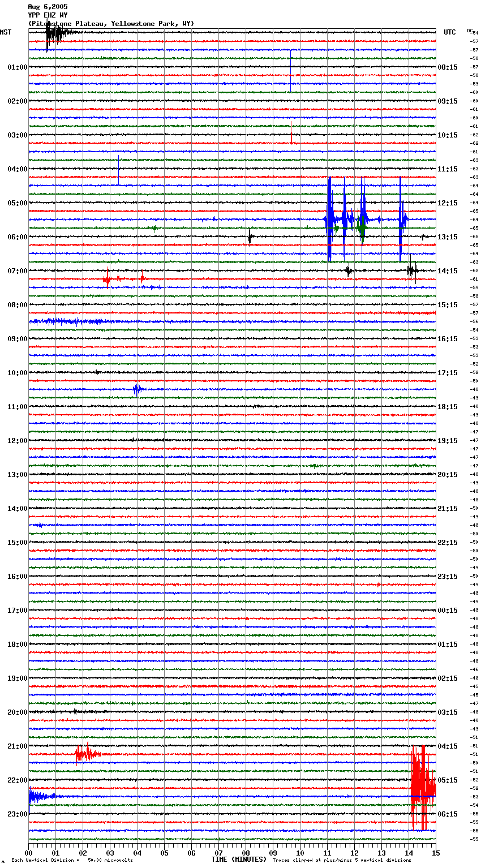Click the date text "Aug 6,2005"
The image size is (481, 868).
pos(48,7)
